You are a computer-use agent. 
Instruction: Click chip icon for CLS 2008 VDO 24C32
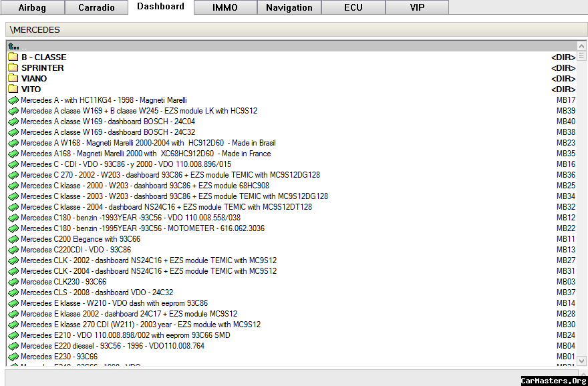[13, 293]
